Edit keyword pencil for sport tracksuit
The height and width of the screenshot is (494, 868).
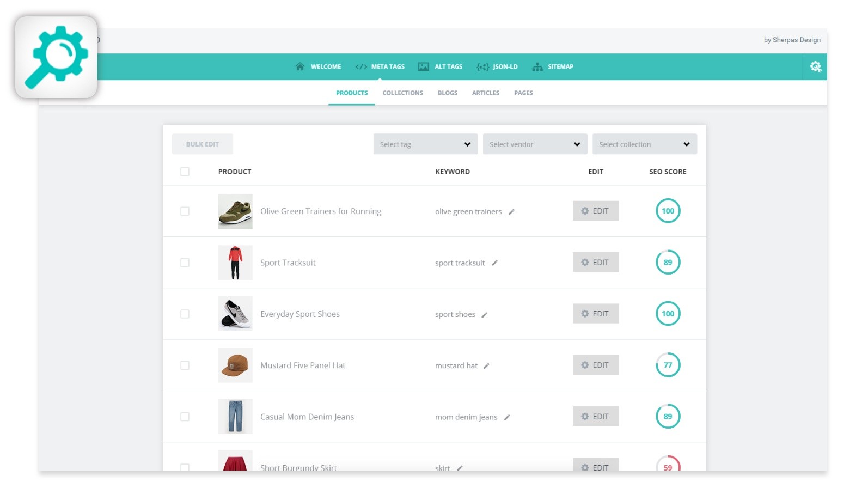pyautogui.click(x=494, y=263)
